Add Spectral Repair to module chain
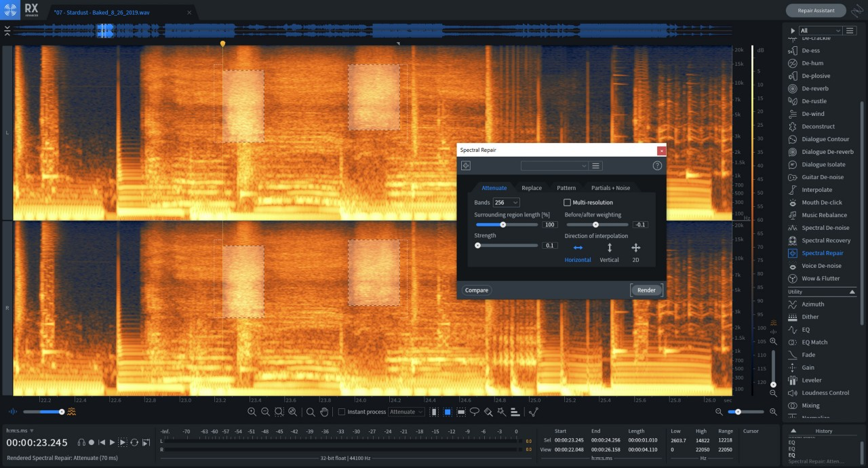 [466, 165]
